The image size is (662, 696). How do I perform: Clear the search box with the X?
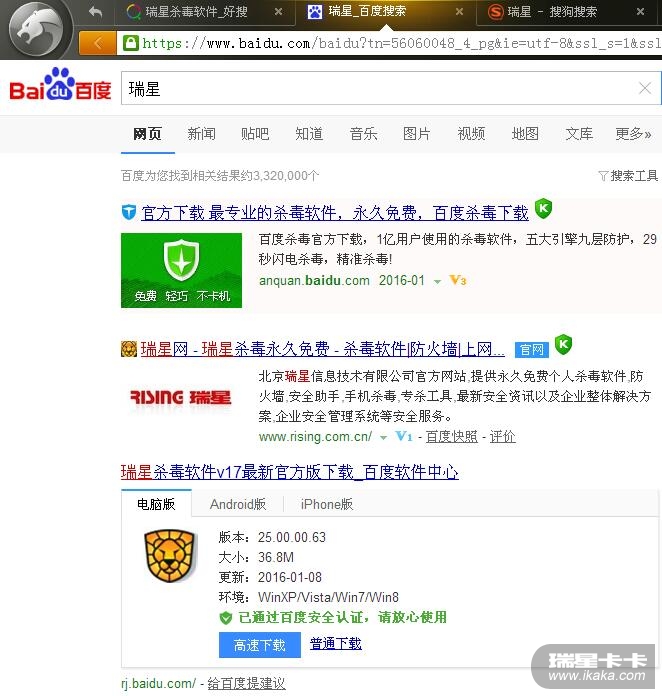tap(645, 88)
